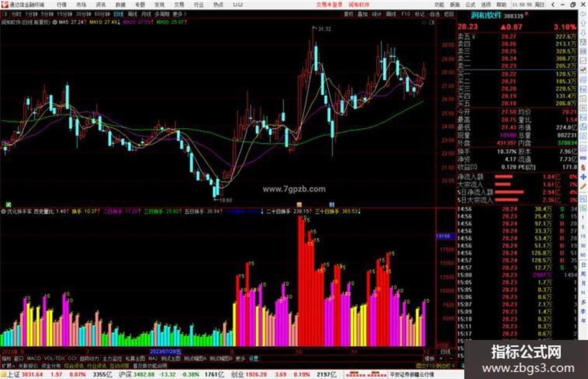Select the MACD indicator
Viewport: 588px width, 379px height.
tap(34, 358)
